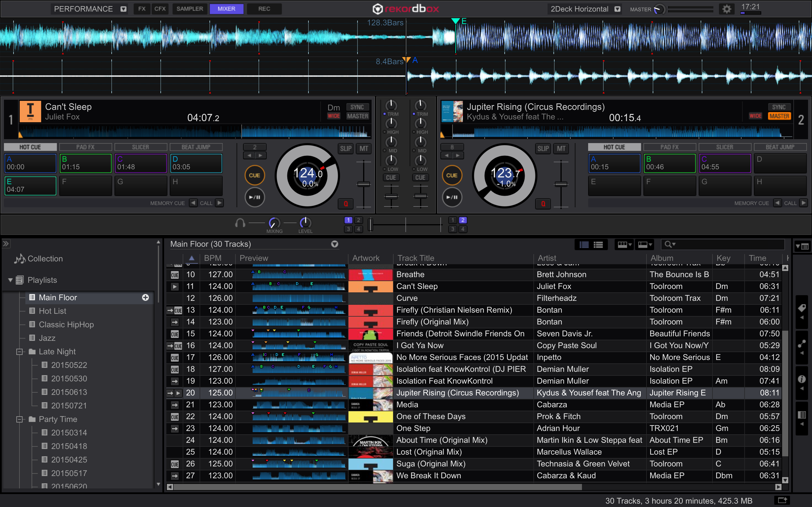Collapse the Late Night folder

[19, 352]
